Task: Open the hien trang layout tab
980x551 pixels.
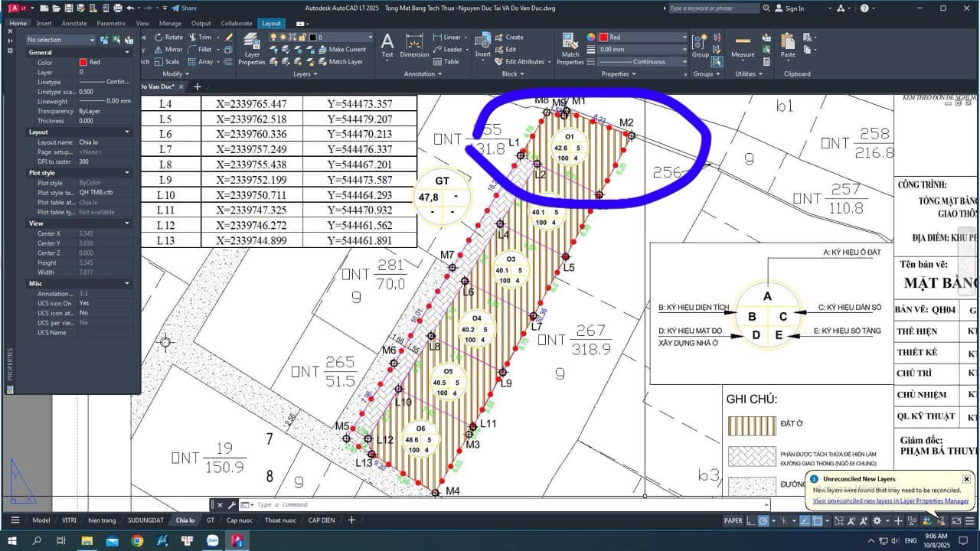Action: point(101,520)
